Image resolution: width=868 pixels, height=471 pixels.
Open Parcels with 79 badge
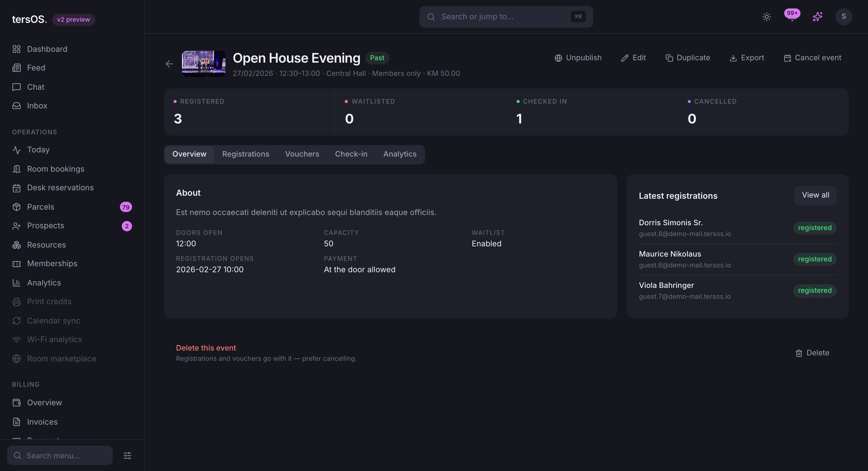coord(72,207)
